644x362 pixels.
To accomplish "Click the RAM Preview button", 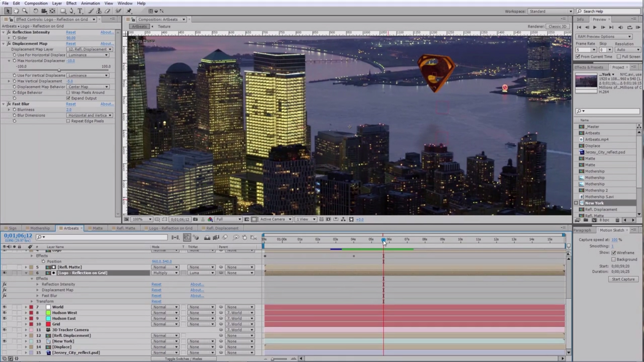I will point(638,27).
